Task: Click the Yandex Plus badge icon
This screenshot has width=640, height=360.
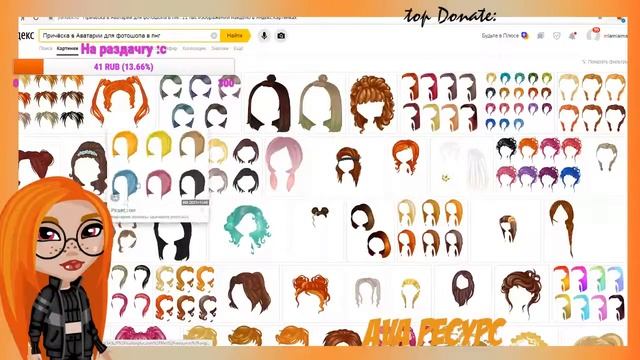Action: [525, 36]
